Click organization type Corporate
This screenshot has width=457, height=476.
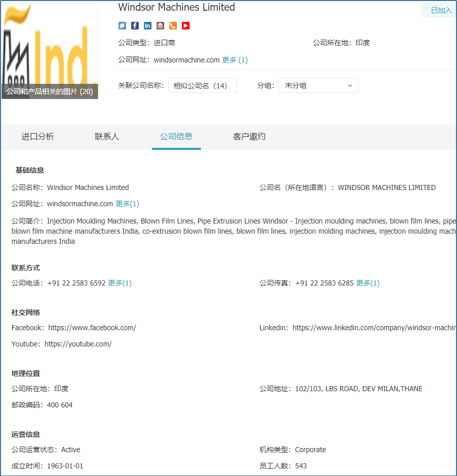point(311,450)
